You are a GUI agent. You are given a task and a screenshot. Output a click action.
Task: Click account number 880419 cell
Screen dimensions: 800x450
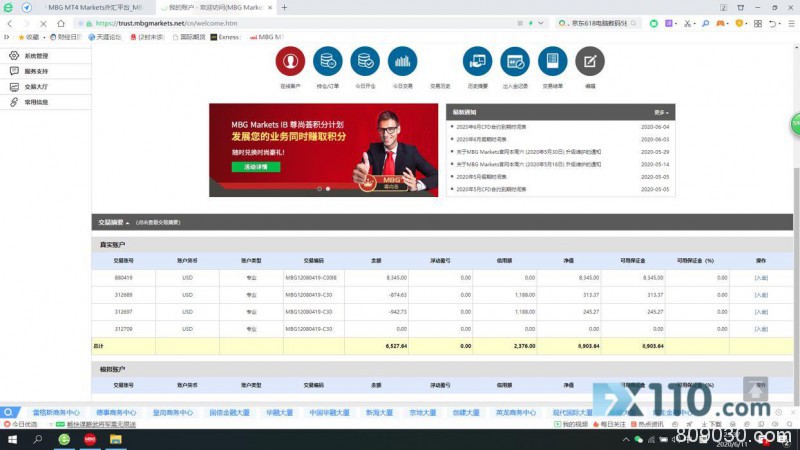(x=123, y=278)
